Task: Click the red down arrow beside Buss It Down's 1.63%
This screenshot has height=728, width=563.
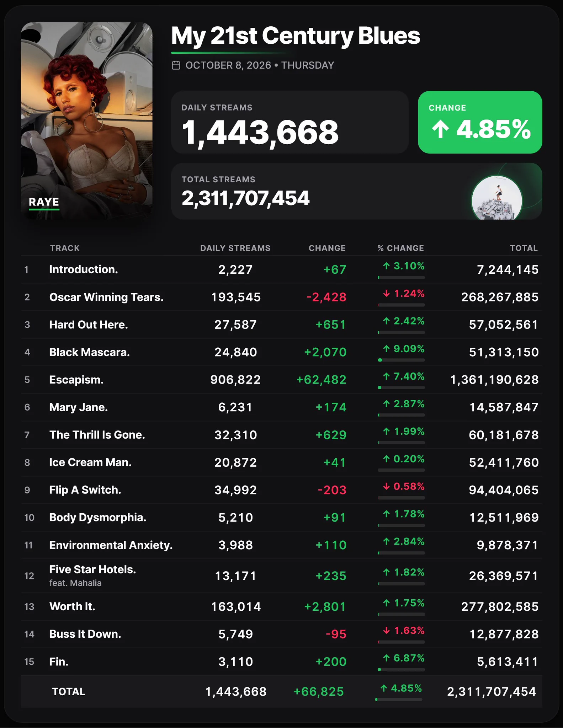Action: (x=386, y=631)
